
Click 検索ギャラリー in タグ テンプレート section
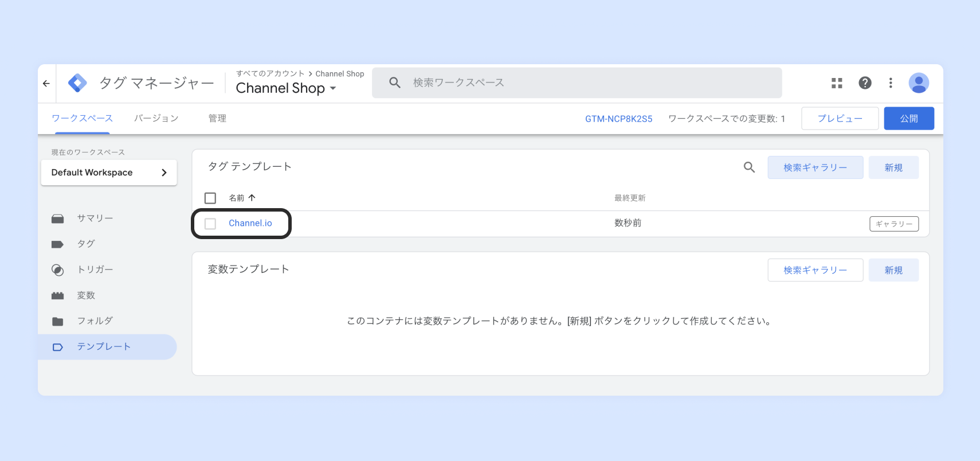click(x=816, y=167)
